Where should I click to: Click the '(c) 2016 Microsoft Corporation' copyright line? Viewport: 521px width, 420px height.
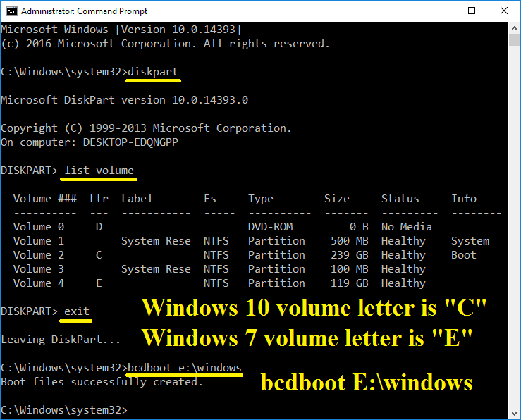pos(165,44)
